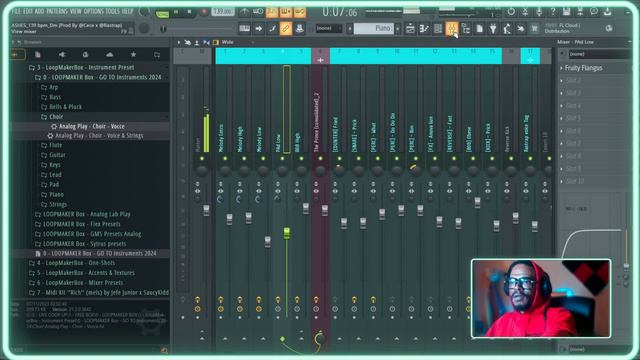Click the record button

(x=204, y=12)
